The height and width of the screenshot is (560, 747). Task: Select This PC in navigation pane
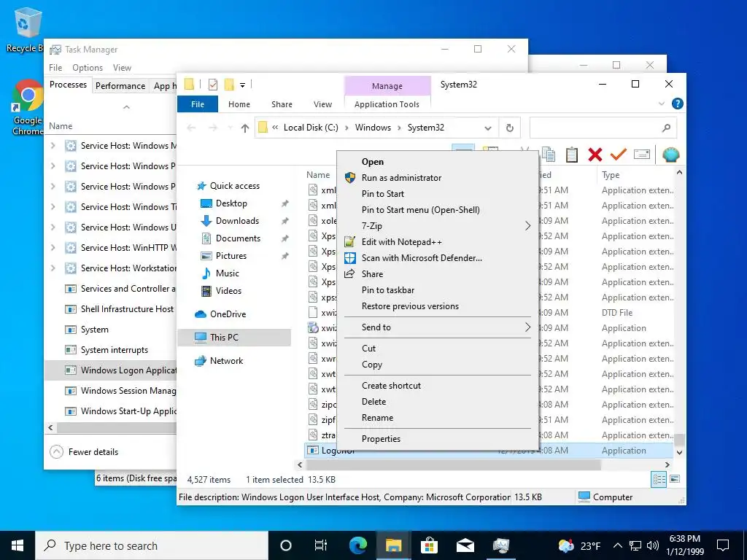(234, 337)
